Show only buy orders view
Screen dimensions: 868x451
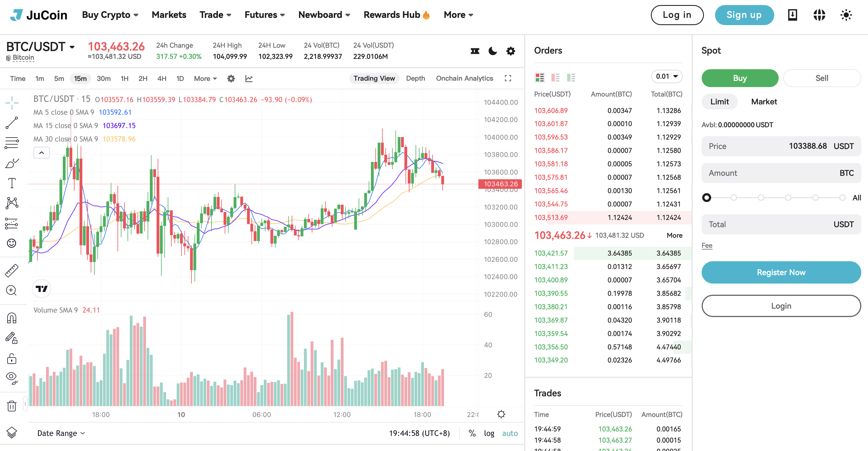(571, 78)
